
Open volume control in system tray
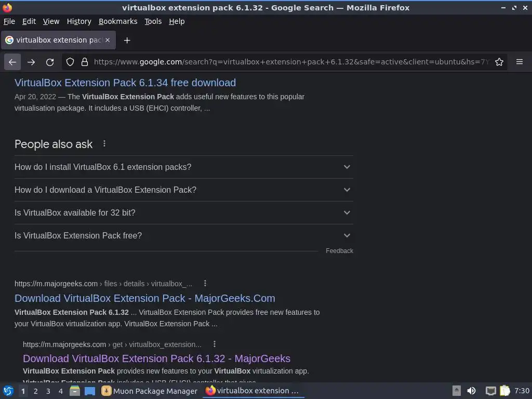click(472, 391)
